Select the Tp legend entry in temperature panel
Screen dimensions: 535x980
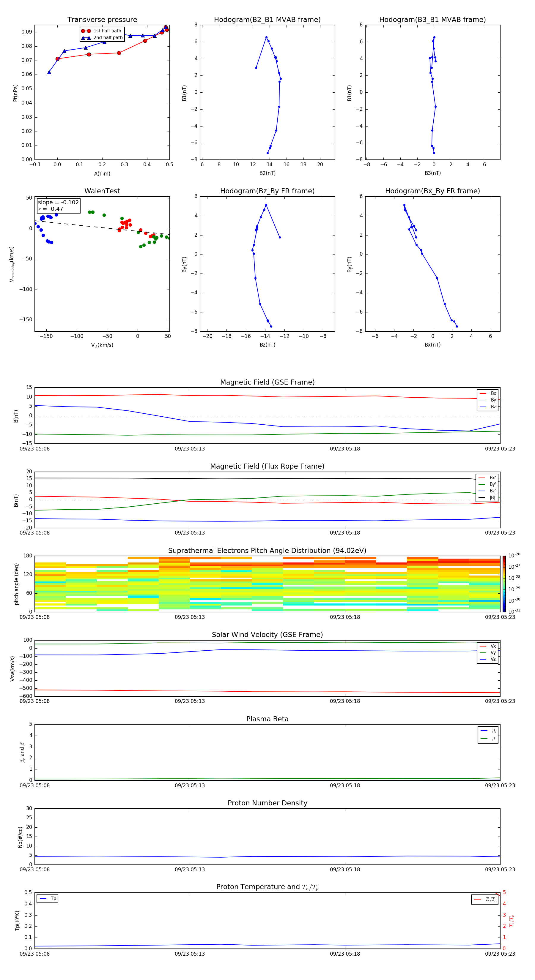tap(48, 899)
